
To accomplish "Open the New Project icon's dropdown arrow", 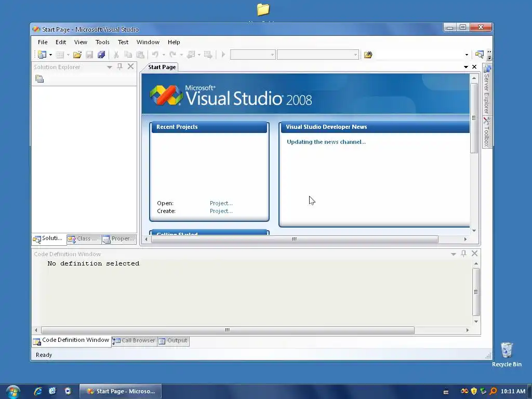I will click(50, 55).
